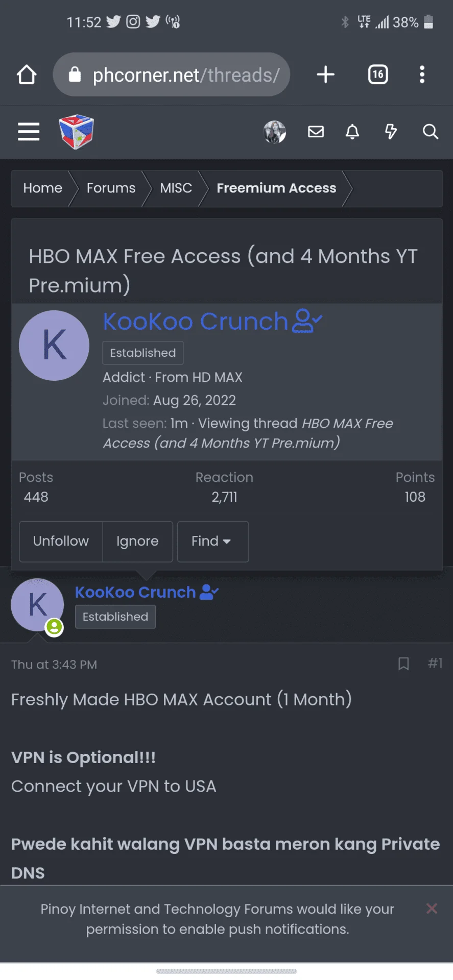Image resolution: width=453 pixels, height=980 pixels.
Task: Tap browser home icon
Action: [27, 75]
